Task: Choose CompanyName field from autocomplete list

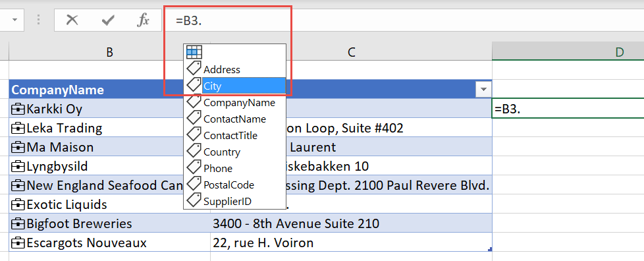Action: click(x=235, y=102)
